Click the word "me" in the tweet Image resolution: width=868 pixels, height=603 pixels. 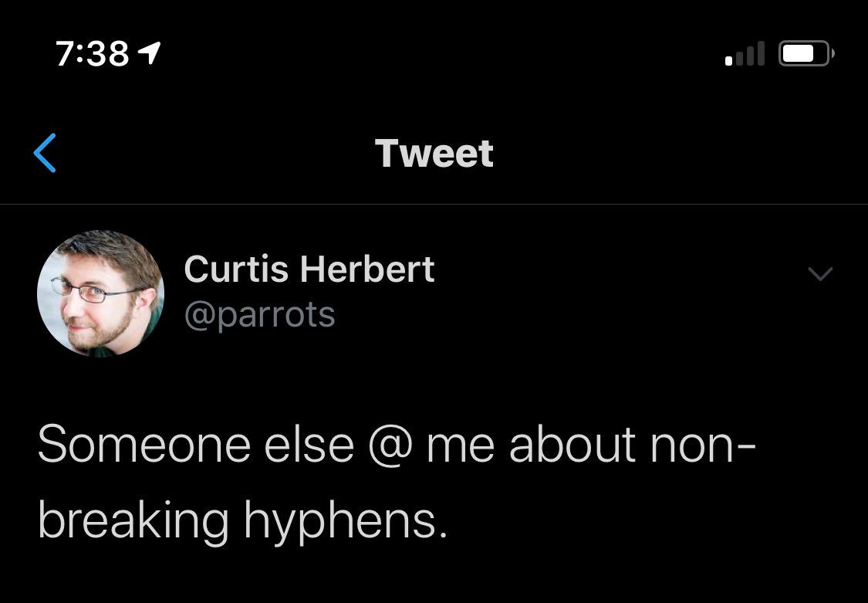coord(461,448)
